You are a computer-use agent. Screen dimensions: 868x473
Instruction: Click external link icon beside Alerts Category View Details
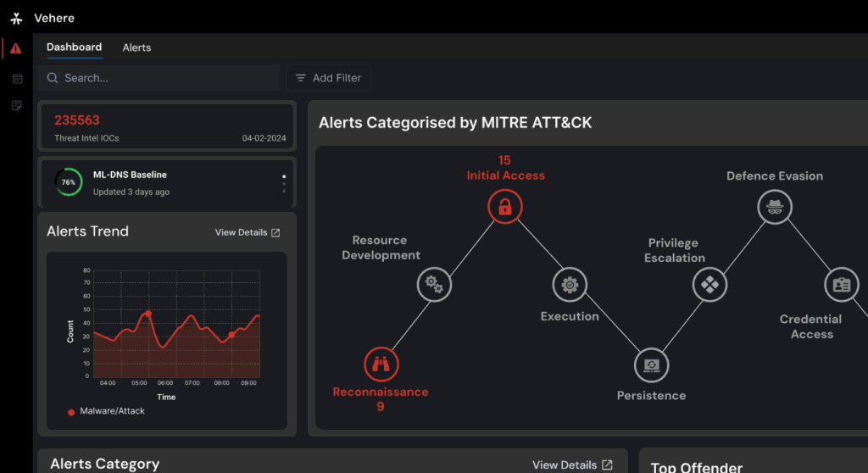tap(607, 465)
